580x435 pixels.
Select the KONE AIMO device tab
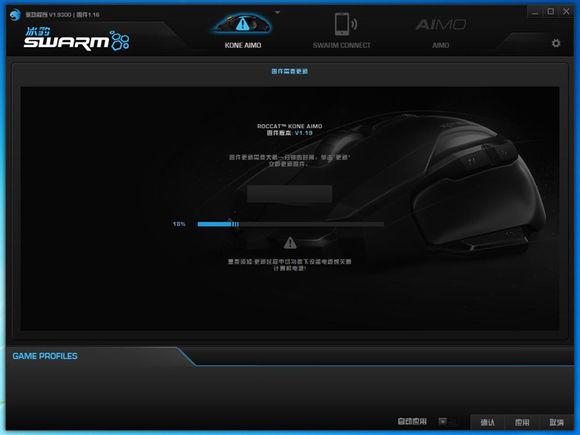[243, 45]
